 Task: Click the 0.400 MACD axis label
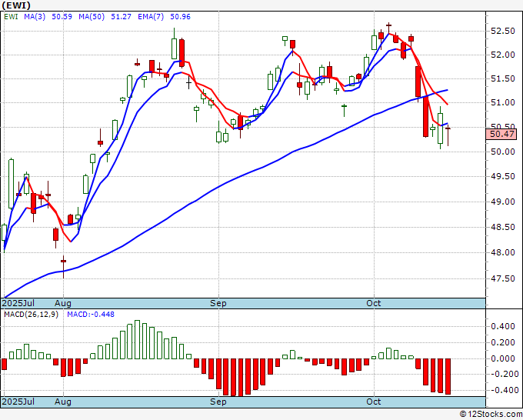click(503, 326)
